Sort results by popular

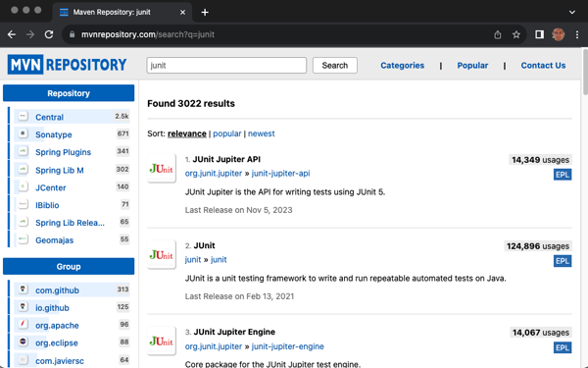[x=227, y=133]
